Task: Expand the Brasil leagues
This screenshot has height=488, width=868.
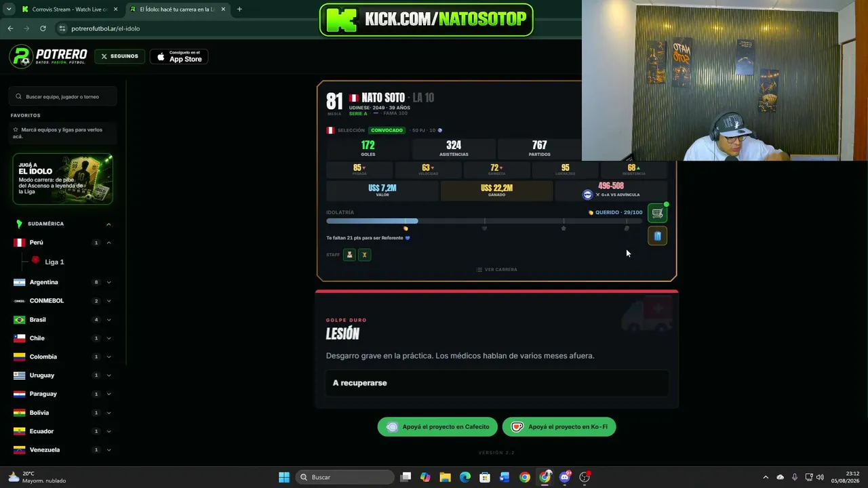Action: click(108, 320)
